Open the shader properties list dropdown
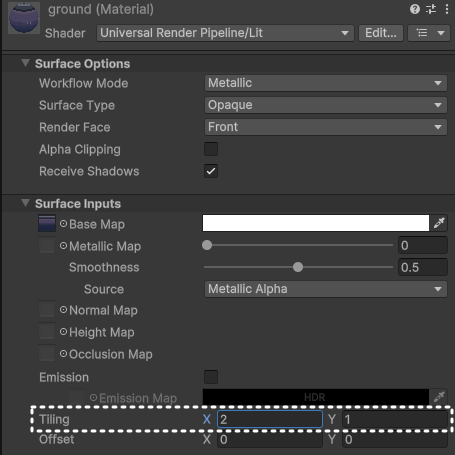Image resolution: width=455 pixels, height=455 pixels. (429, 33)
